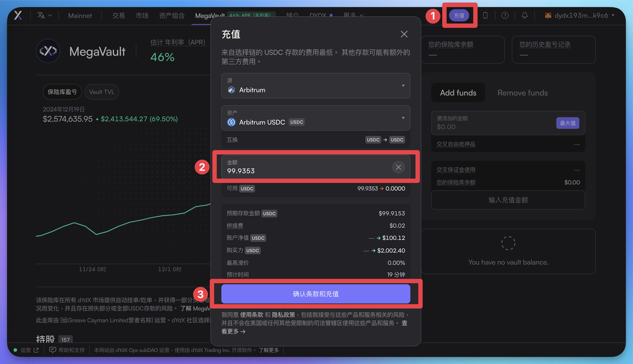The height and width of the screenshot is (364, 633).
Task: Click the 交叉保证金使用 label
Action: pos(456,170)
